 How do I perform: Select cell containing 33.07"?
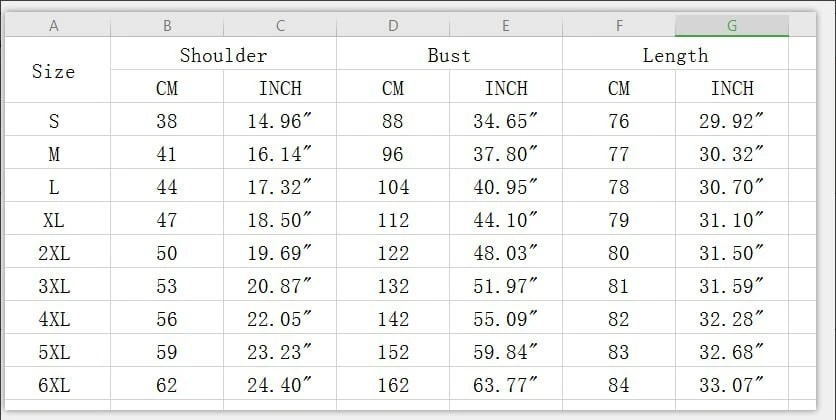pos(732,383)
